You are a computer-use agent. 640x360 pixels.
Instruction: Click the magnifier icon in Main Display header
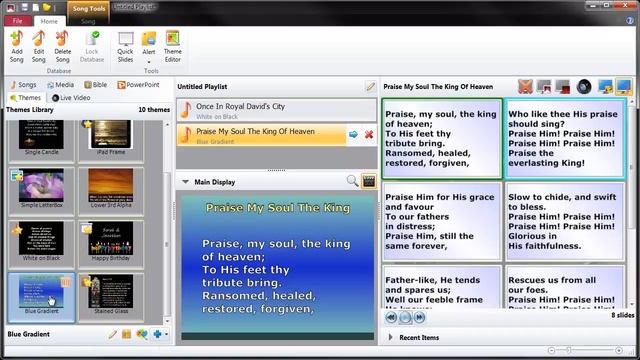click(x=352, y=181)
